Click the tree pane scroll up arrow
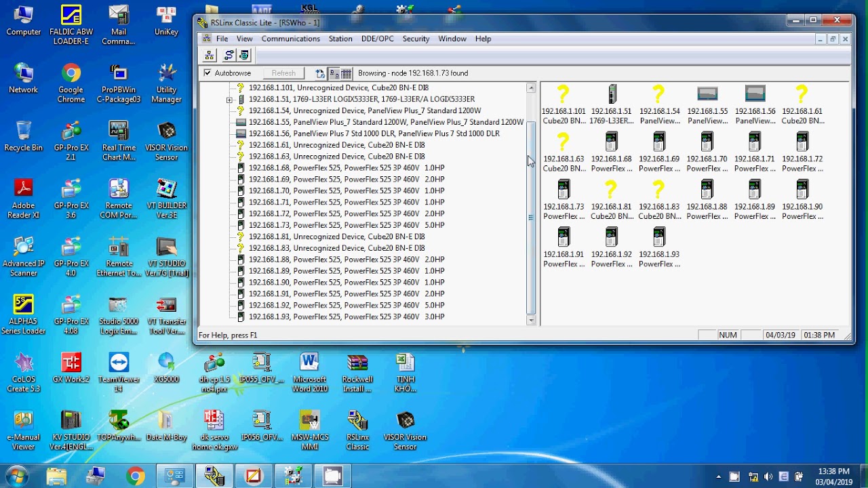The height and width of the screenshot is (488, 868). (x=531, y=88)
